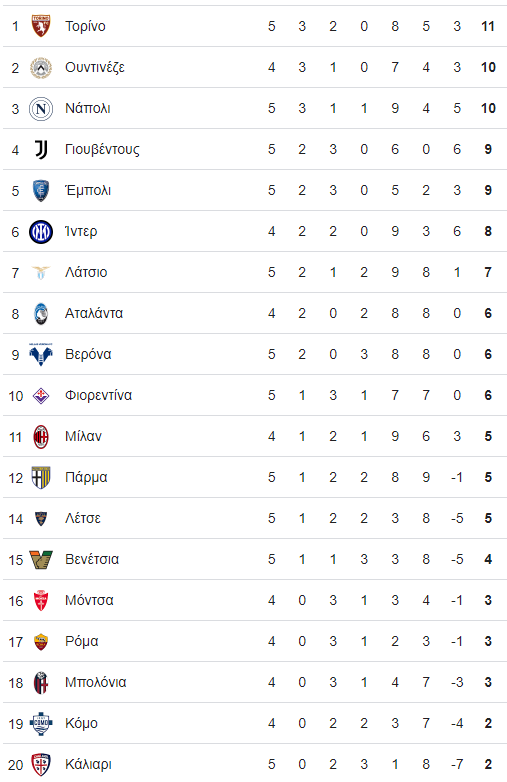507x782 pixels.
Task: Click the Juventus logo icon
Action: pyautogui.click(x=41, y=149)
